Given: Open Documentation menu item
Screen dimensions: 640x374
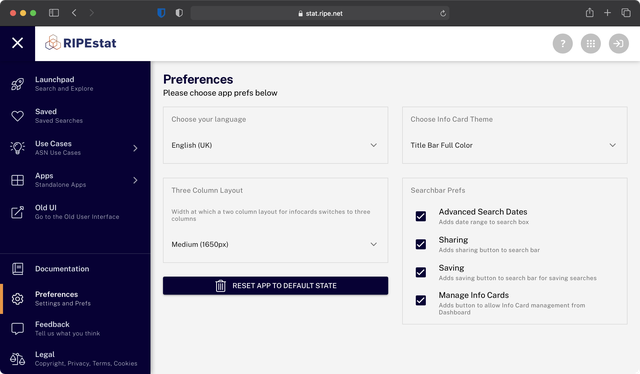Looking at the screenshot, I should tap(75, 269).
